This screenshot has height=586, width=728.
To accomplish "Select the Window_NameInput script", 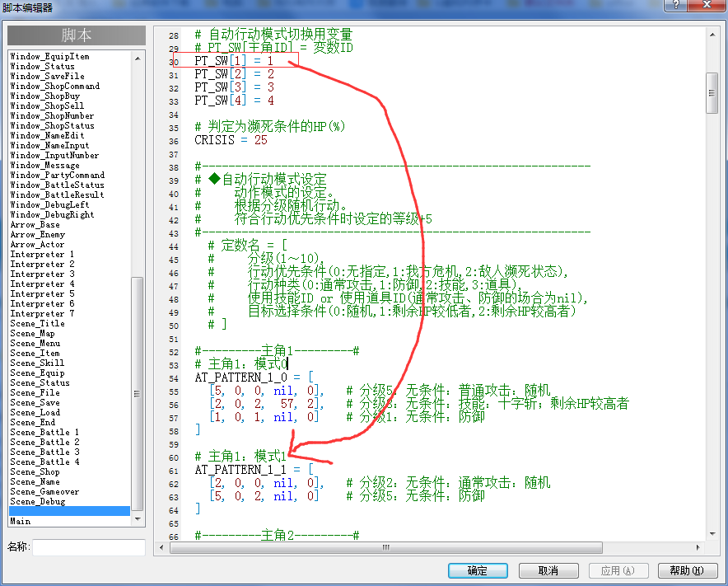I will 49,145.
